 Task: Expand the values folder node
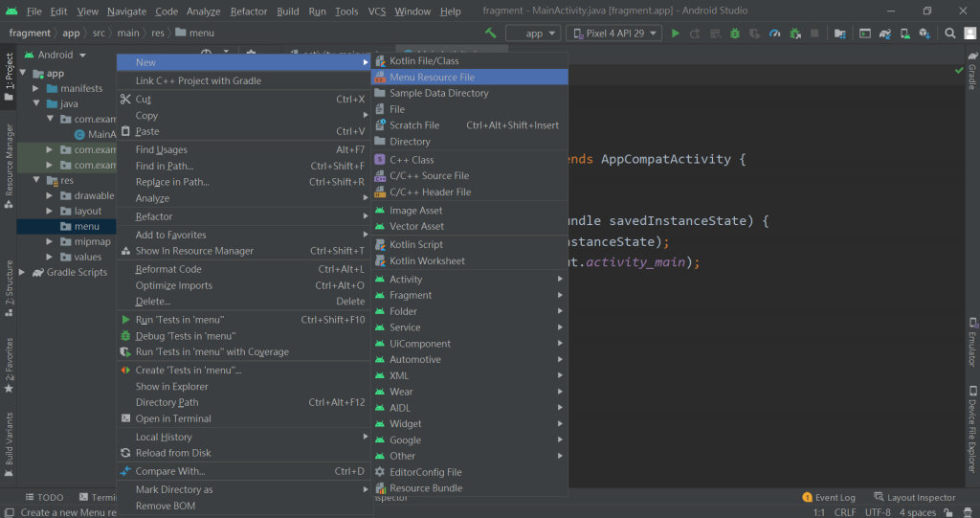(50, 258)
